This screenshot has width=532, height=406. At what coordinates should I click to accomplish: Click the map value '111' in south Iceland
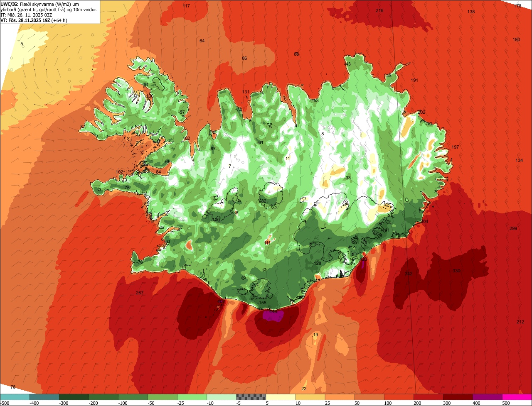[268, 242]
